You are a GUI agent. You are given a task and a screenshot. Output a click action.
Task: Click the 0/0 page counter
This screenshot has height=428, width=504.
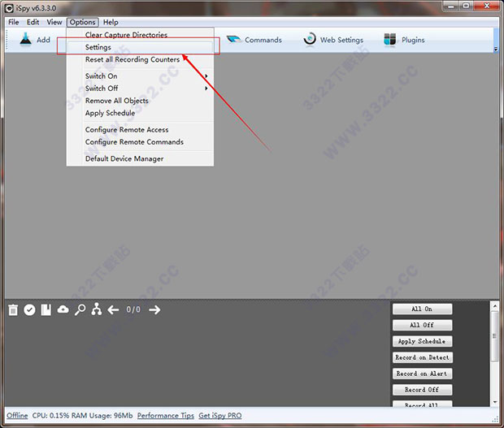[133, 309]
